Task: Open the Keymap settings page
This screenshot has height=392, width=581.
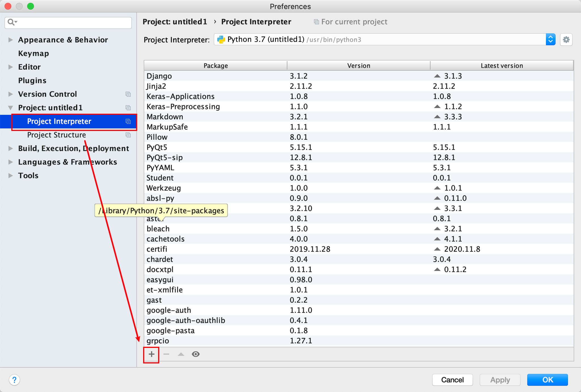Action: (x=33, y=53)
